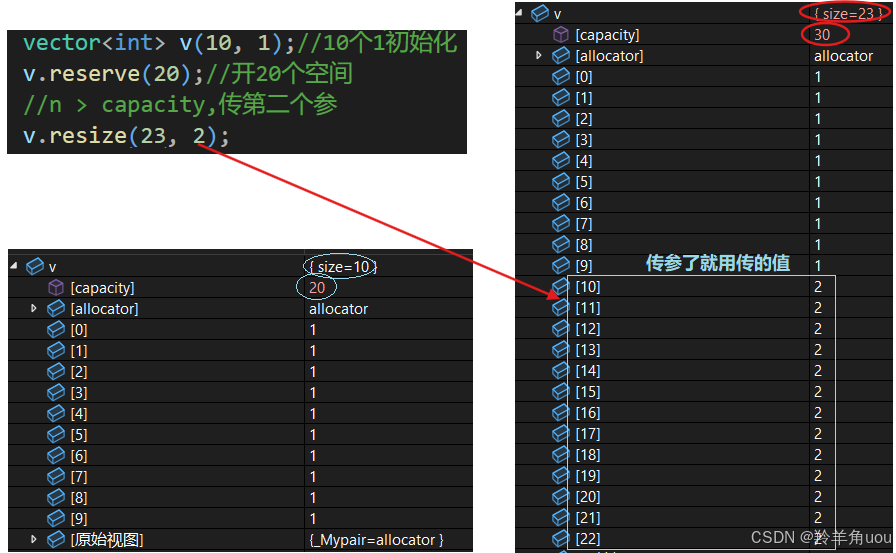Screen dimensions: 896x553
Task: Click the purple [capacity] icon beside value 20
Action: tap(56, 287)
